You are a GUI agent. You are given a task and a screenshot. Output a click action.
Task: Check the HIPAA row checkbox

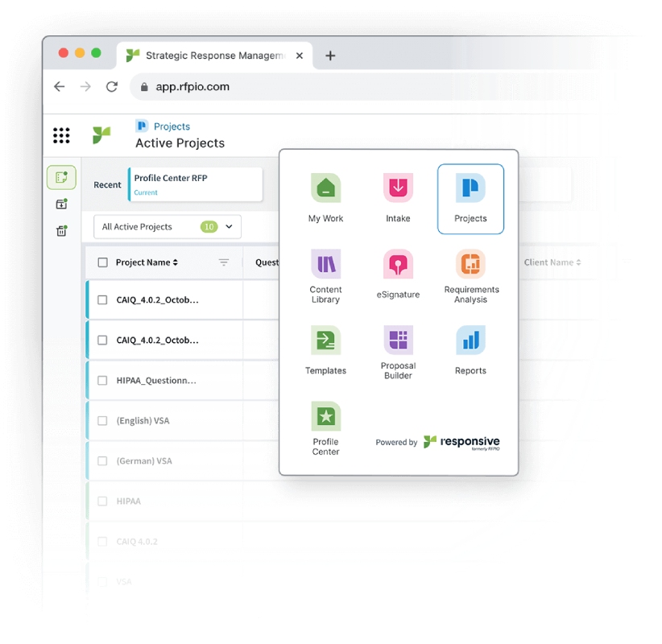[102, 501]
